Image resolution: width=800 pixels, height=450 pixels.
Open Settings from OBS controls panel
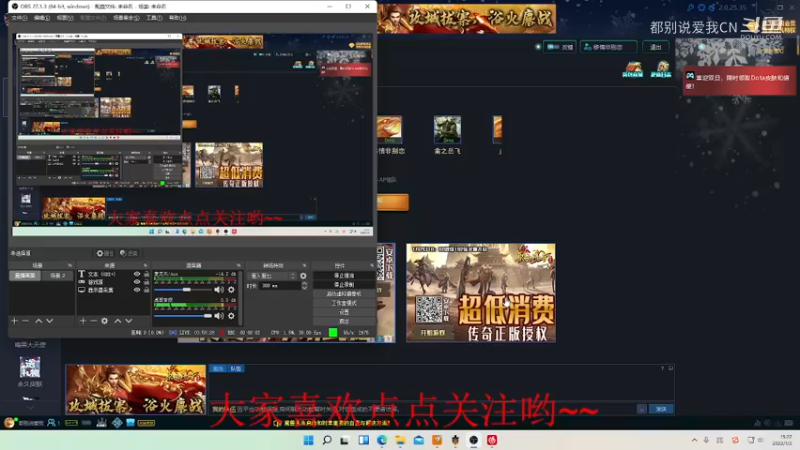coord(344,312)
